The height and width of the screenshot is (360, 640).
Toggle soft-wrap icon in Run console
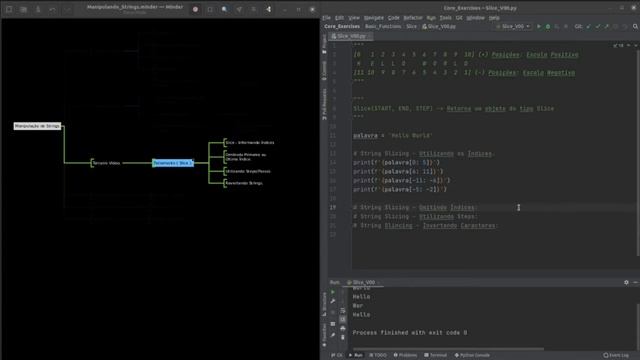(342, 311)
